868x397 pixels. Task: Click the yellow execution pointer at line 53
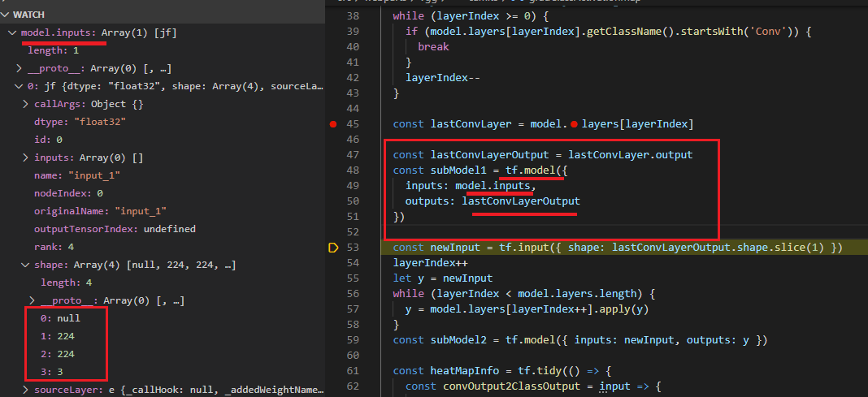(332, 248)
